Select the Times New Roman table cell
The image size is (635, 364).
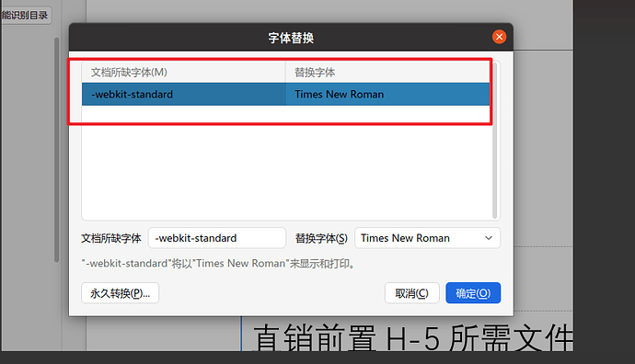click(x=387, y=95)
